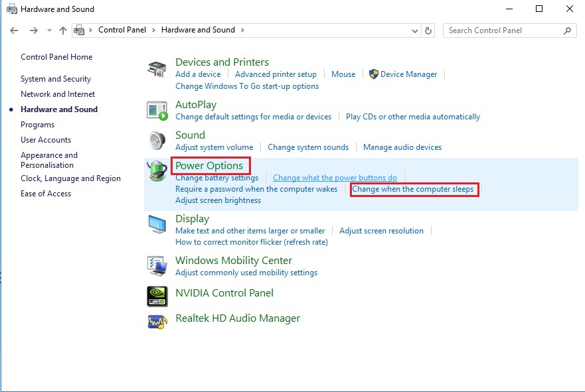The height and width of the screenshot is (392, 585).
Task: Click the Realtek HD Audio Manager icon
Action: pos(157,322)
